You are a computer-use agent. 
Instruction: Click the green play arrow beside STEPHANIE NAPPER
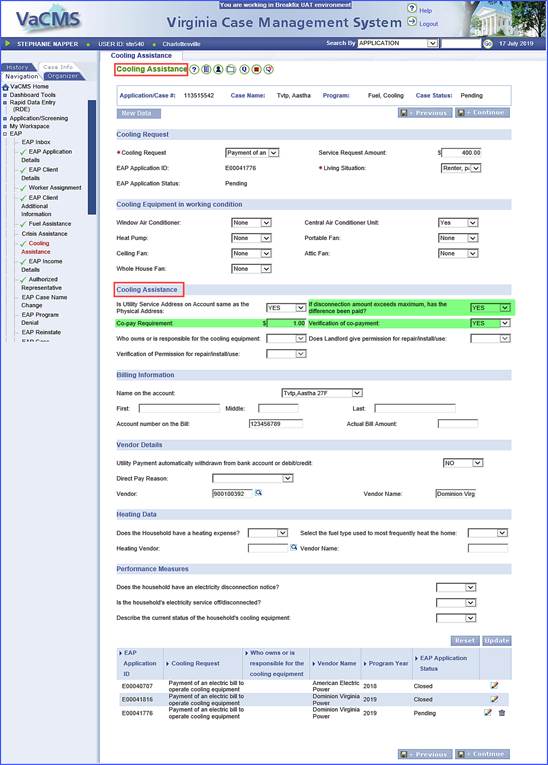[7, 43]
